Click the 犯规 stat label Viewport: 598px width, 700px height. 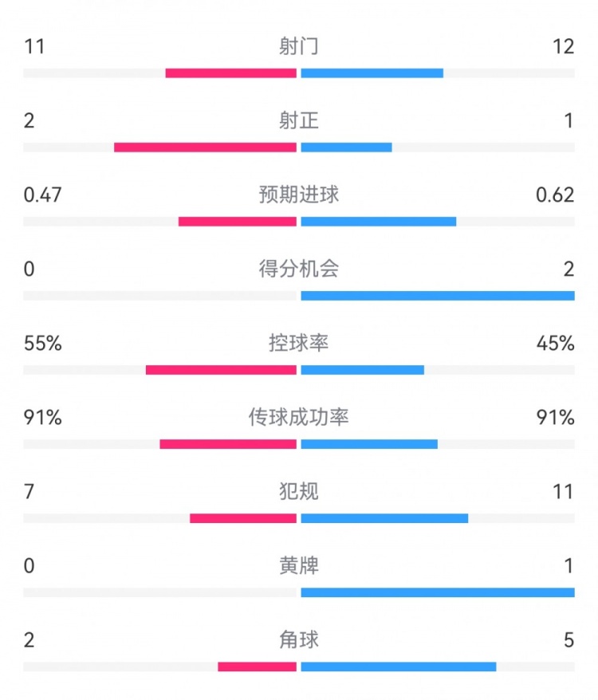[299, 491]
